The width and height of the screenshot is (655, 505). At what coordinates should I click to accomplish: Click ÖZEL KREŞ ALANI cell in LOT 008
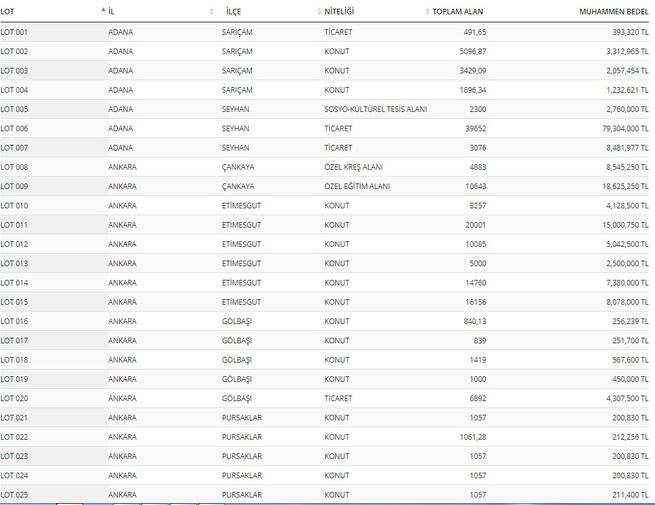tap(354, 167)
